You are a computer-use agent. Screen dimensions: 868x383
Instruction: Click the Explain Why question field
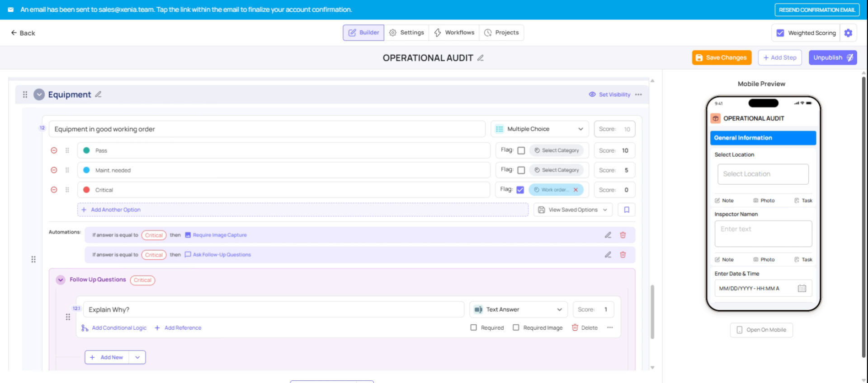tap(274, 309)
